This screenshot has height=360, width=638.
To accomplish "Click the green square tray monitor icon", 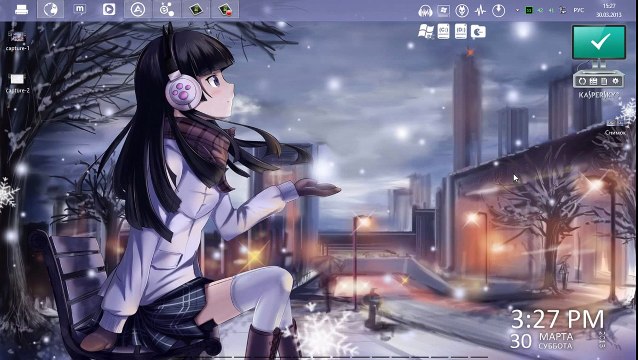I will click(x=529, y=10).
